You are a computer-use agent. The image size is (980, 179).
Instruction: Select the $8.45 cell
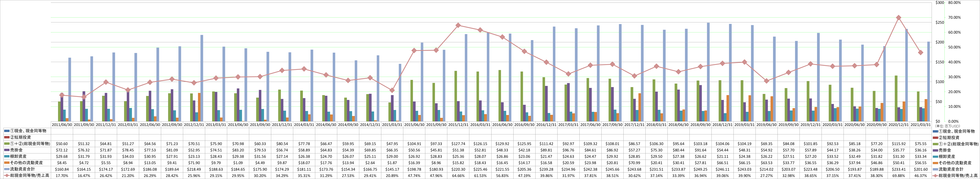[62, 163]
